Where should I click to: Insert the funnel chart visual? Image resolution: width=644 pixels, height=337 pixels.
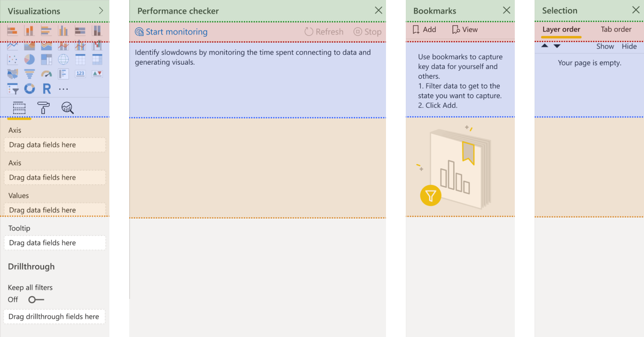[29, 74]
